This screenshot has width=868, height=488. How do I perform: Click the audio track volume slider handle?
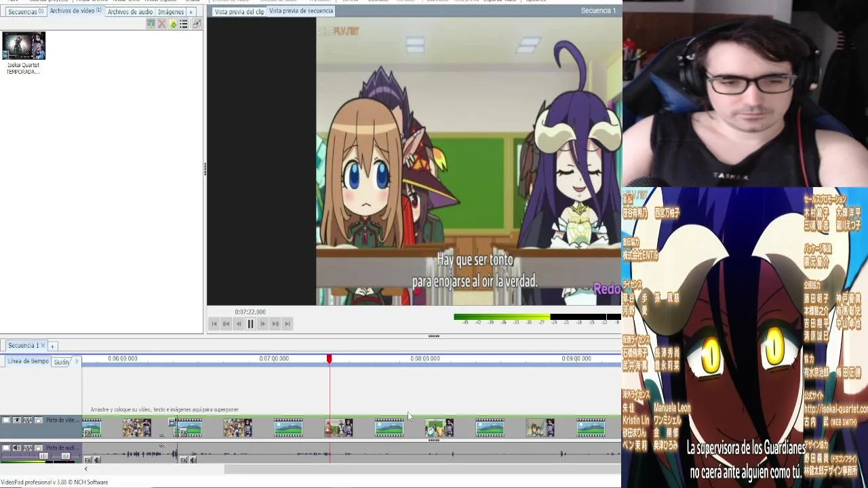click(x=43, y=456)
